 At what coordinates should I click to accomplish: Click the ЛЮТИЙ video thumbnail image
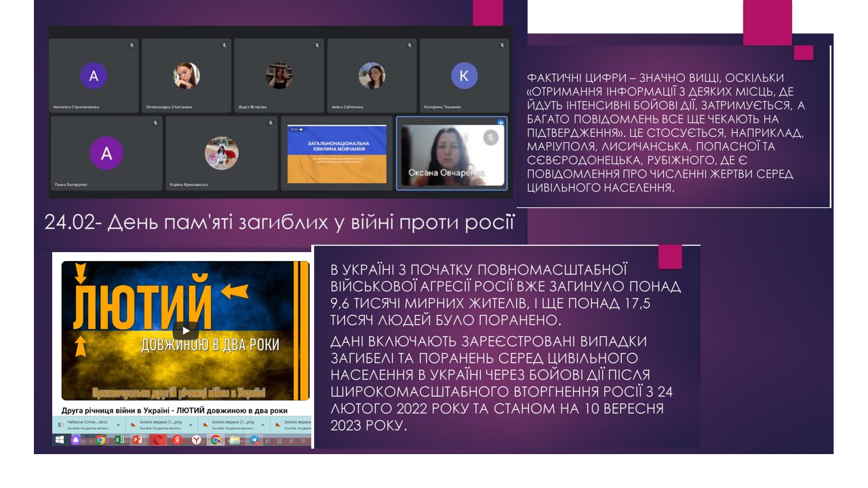click(185, 331)
